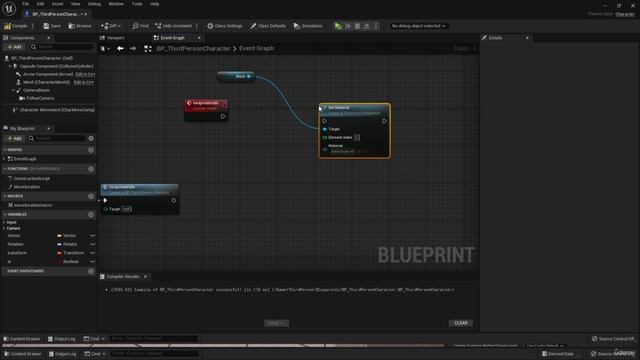Collapse the Variables section
Image resolution: width=640 pixels, height=360 pixels.
click(x=5, y=214)
